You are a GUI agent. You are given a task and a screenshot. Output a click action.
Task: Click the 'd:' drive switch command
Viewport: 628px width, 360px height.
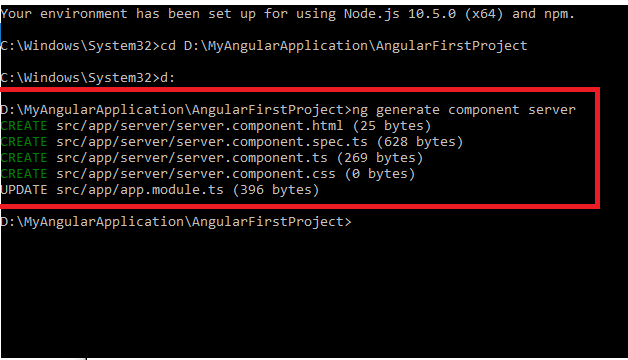click(167, 78)
